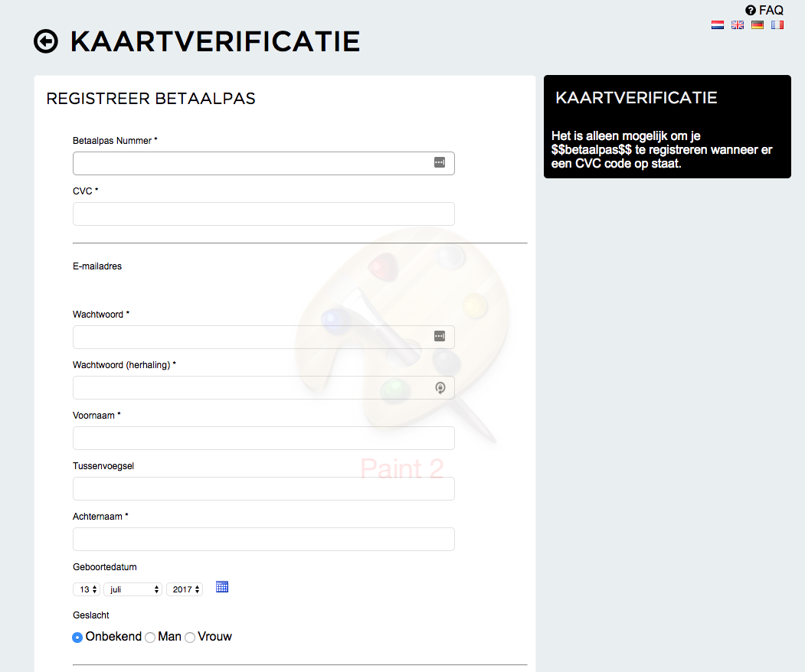The height and width of the screenshot is (672, 805).
Task: Select the Man gender radio button
Action: [x=150, y=637]
